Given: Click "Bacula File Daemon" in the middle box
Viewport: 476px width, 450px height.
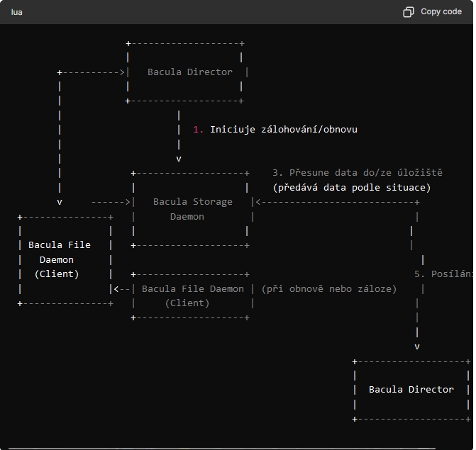Looking at the screenshot, I should [192, 289].
